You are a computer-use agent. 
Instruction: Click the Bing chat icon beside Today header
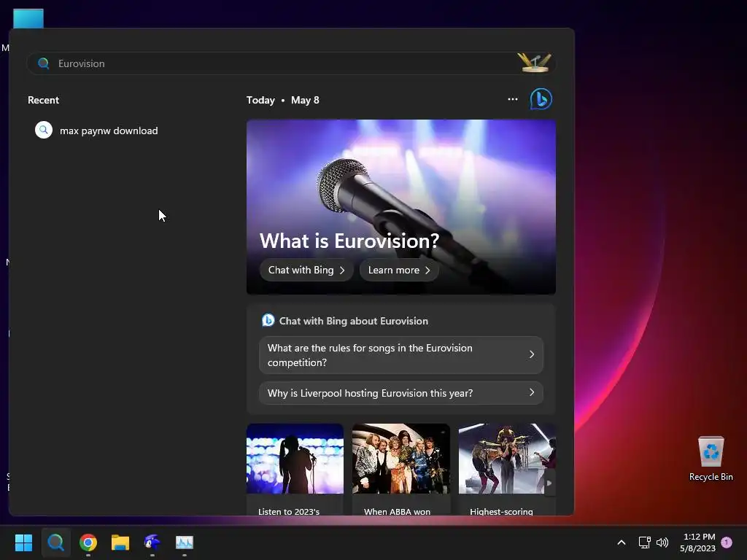(x=541, y=99)
